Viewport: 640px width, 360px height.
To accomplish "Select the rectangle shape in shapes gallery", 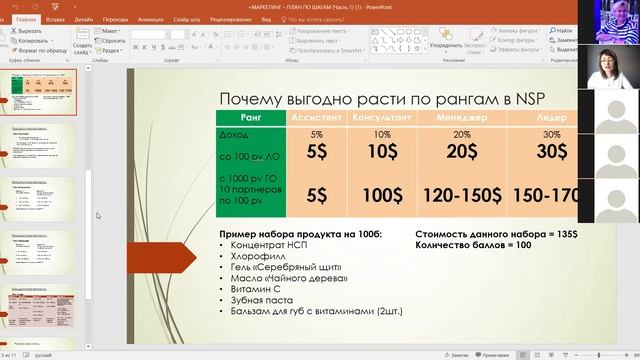I will [400, 32].
